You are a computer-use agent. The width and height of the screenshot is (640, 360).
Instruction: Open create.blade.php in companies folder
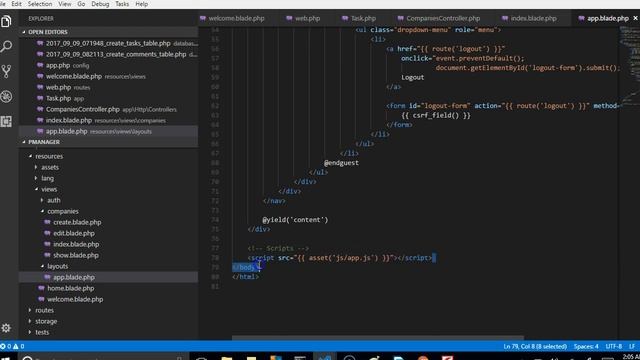tap(77, 222)
